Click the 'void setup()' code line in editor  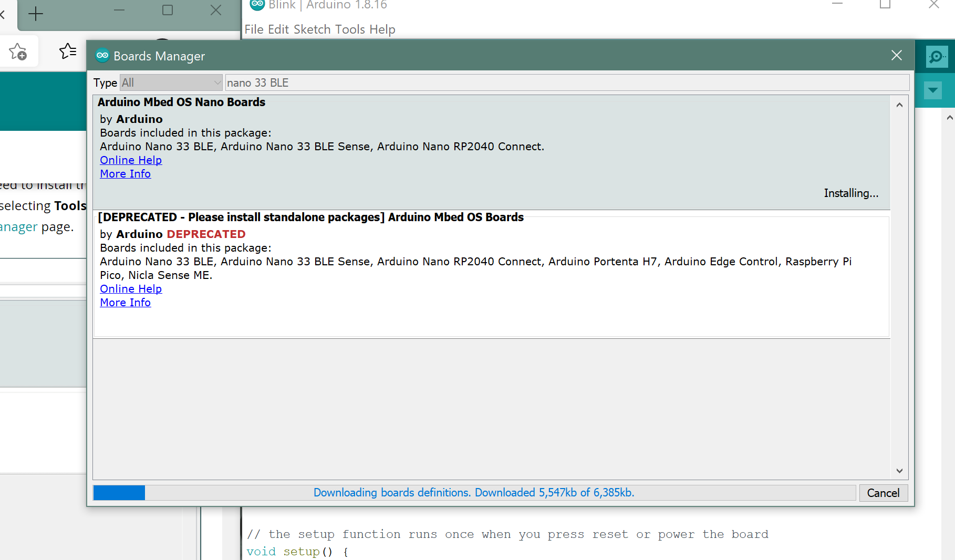point(297,552)
